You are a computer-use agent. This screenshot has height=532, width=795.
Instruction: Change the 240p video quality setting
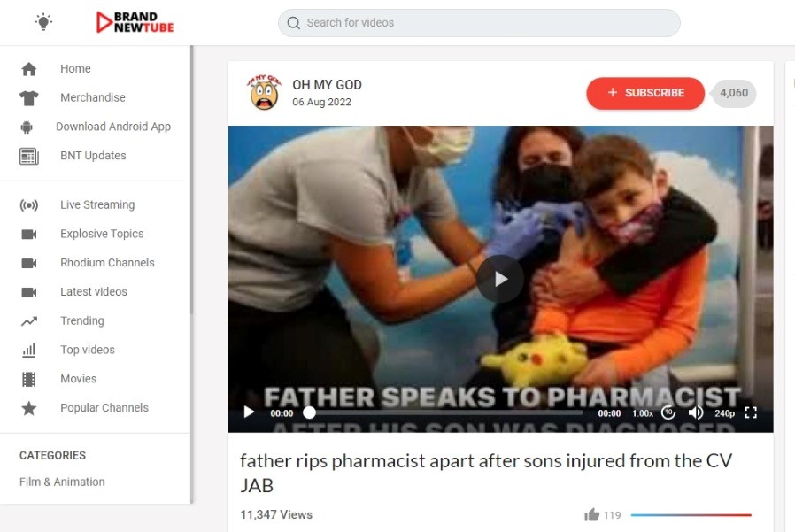tap(724, 413)
